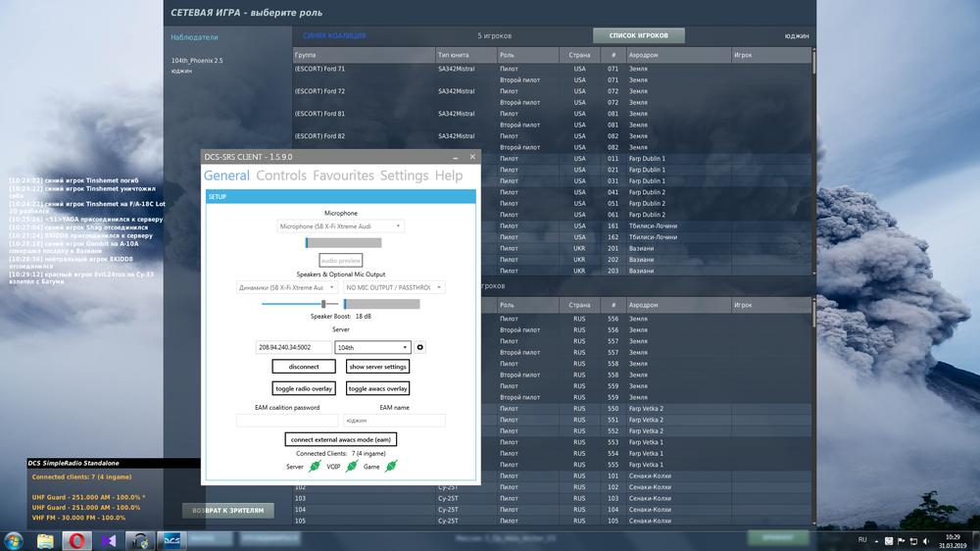Click the VOIP connection status plug icon
The width and height of the screenshot is (980, 551).
(x=352, y=466)
